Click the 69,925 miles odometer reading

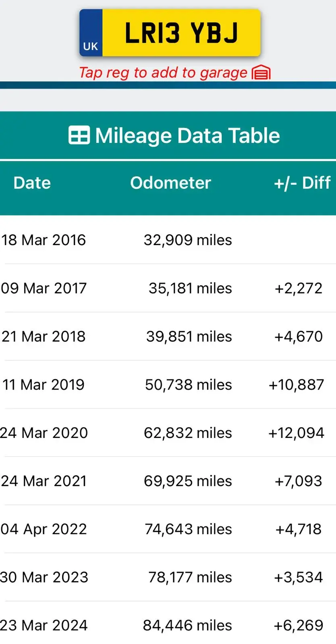click(188, 481)
